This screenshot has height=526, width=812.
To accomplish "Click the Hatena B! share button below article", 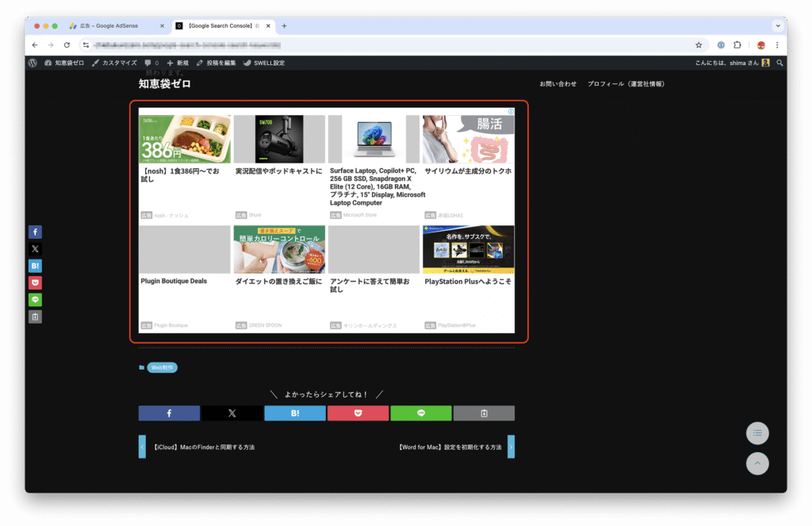I will [295, 413].
